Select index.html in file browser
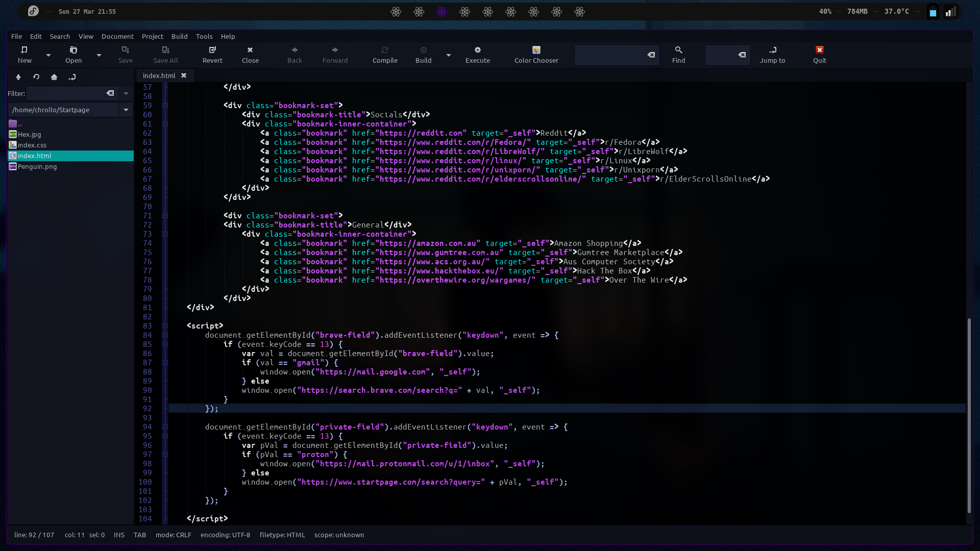Screen dimensions: 980x551 70,156
